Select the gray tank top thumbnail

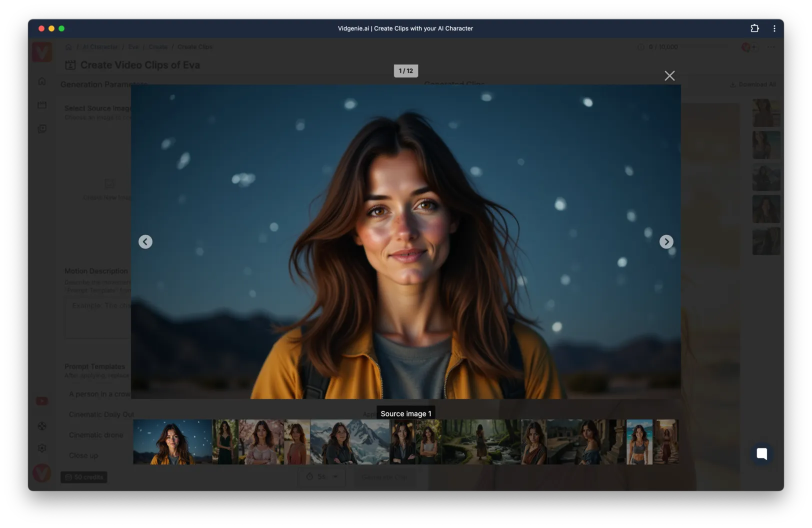[428, 442]
